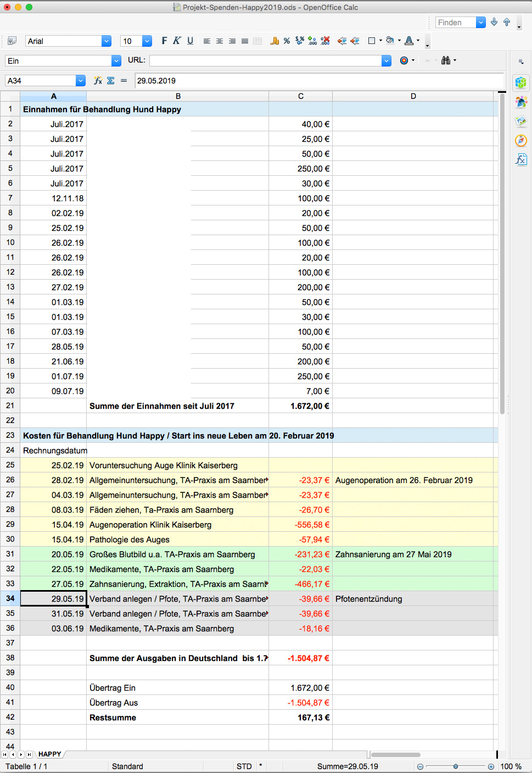Expand the Name Box dropdown
The height and width of the screenshot is (773, 532).
coord(81,81)
